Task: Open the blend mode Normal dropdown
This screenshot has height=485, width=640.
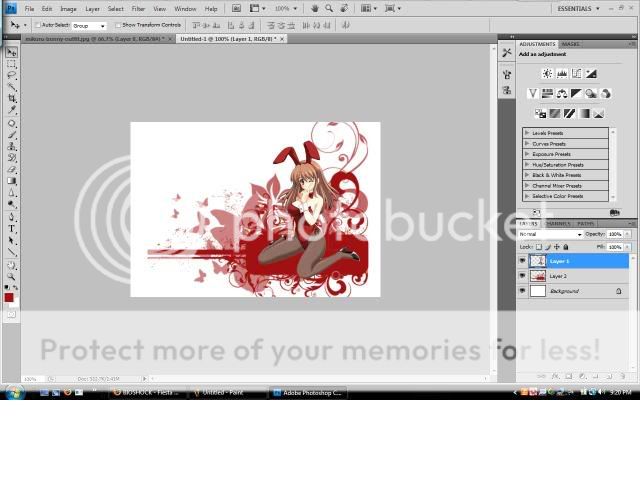Action: tap(550, 234)
